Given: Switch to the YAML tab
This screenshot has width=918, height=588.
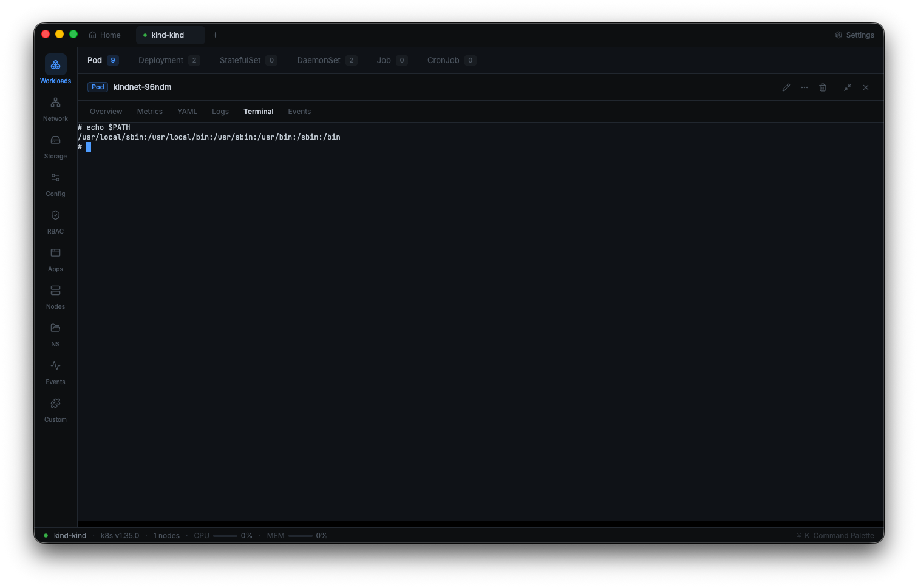Looking at the screenshot, I should click(x=187, y=111).
